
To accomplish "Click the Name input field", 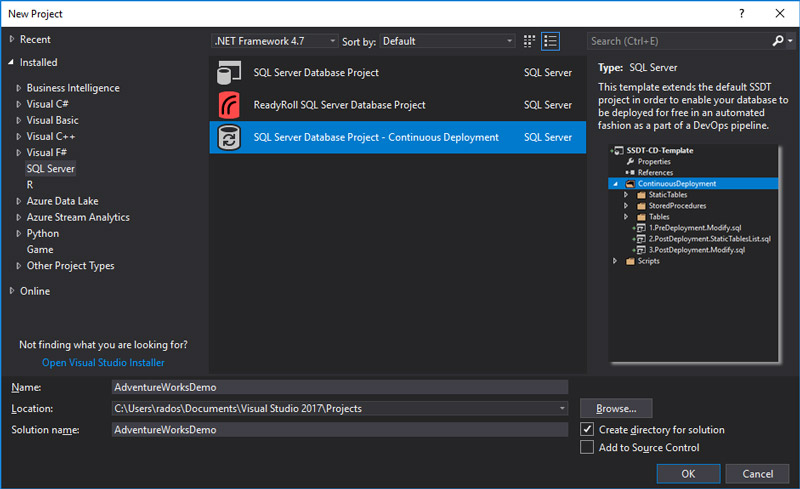I will point(340,387).
